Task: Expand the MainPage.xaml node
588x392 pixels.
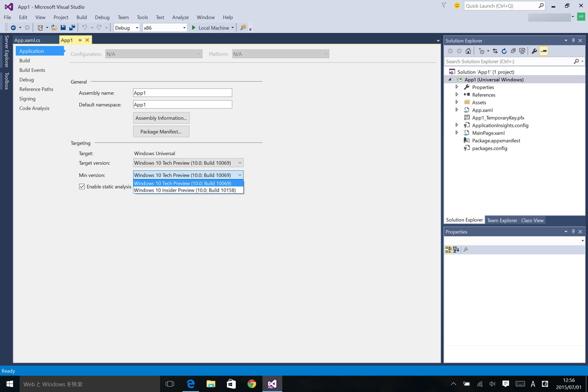Action: click(x=457, y=133)
